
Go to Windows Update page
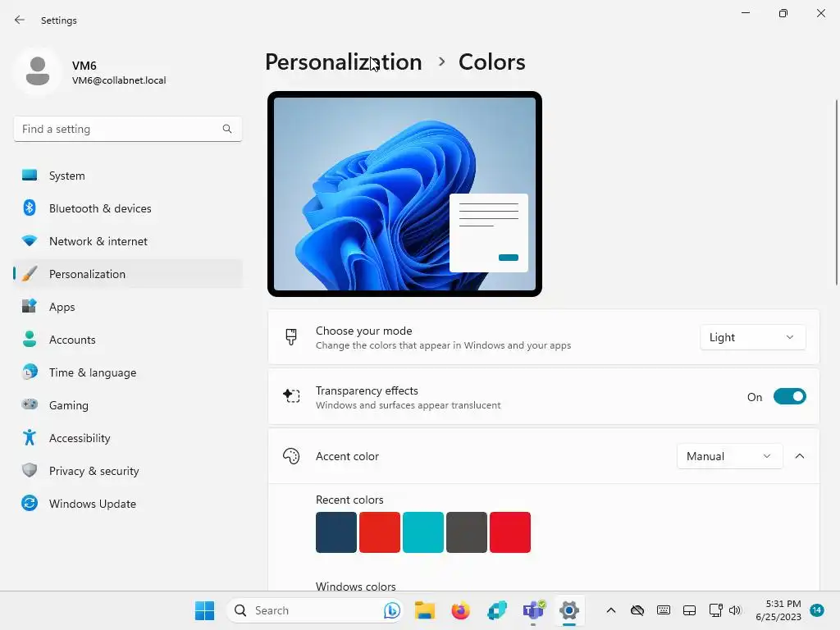coord(127,503)
